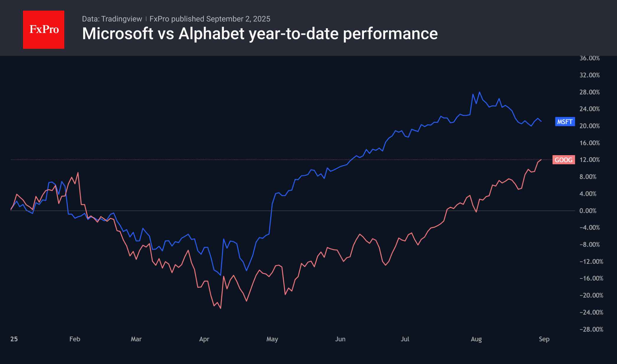
Task: Select the blue MSFT series label
Action: [565, 122]
